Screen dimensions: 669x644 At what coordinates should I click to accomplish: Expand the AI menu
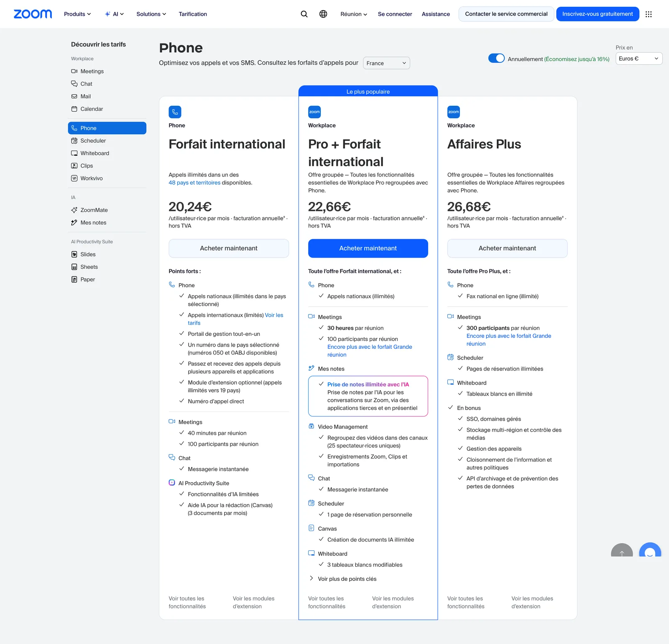point(114,14)
